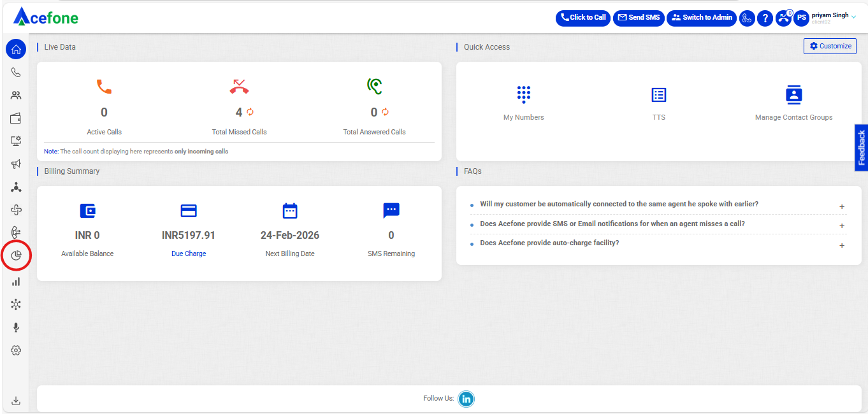This screenshot has height=414, width=868.
Task: Click the 'Next Billing Date' label
Action: pos(290,253)
